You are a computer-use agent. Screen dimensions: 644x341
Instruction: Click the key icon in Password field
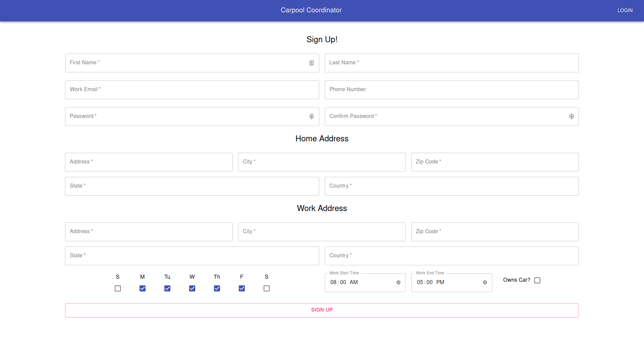tap(312, 117)
